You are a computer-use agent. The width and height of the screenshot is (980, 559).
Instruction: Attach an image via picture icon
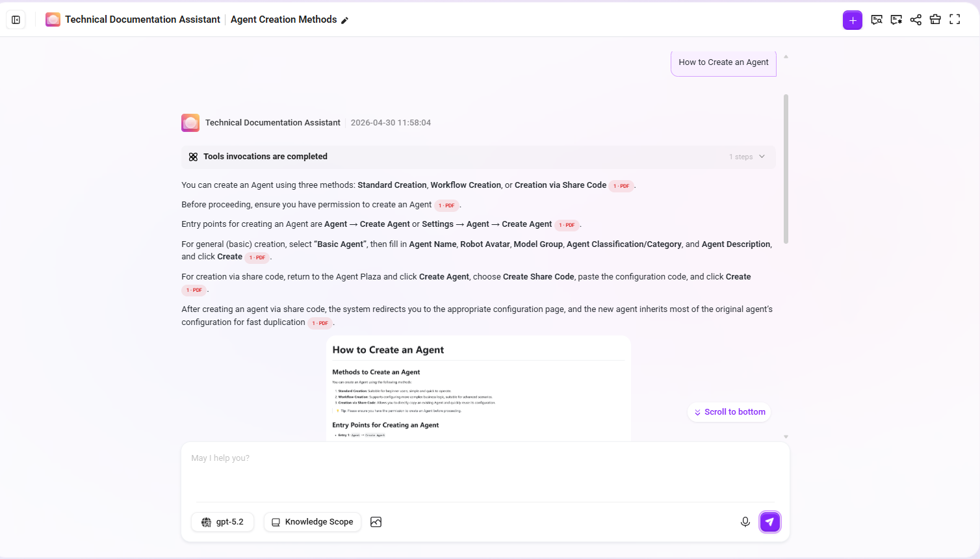point(376,522)
